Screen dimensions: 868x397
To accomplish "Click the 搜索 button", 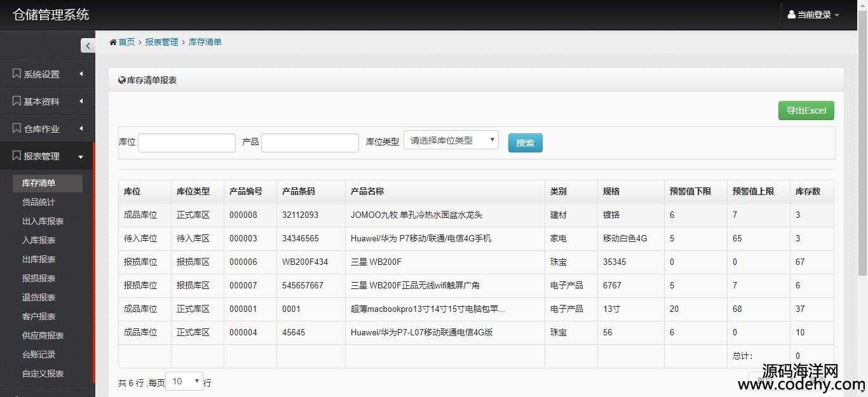I will pos(525,143).
